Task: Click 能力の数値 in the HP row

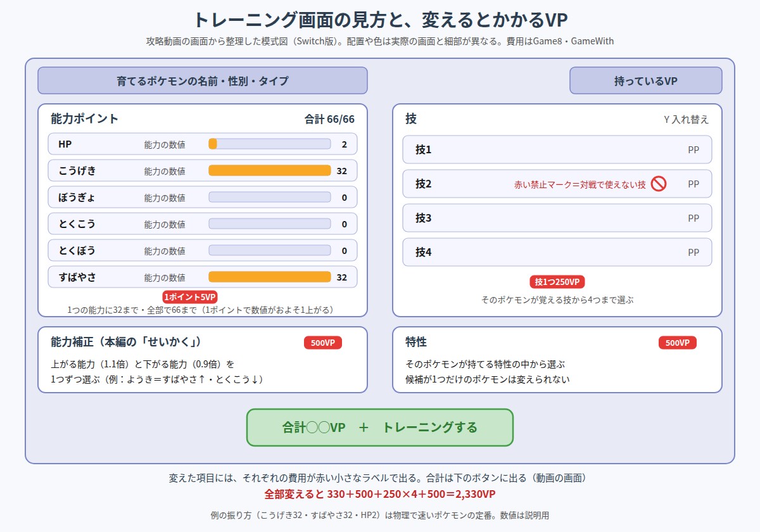Action: point(165,144)
